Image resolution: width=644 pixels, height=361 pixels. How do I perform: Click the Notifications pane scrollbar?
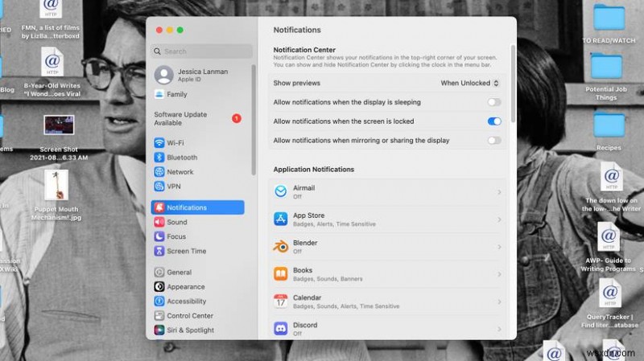(513, 84)
